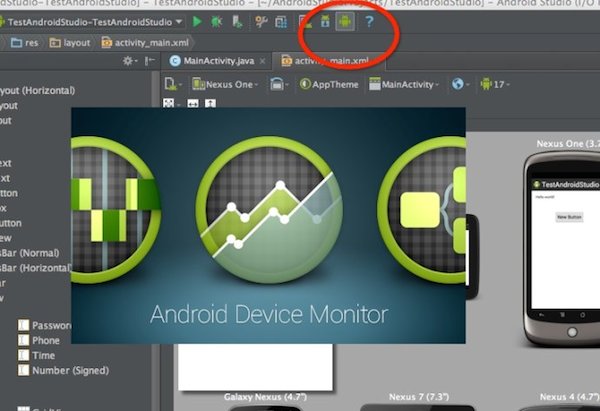The height and width of the screenshot is (411, 600).
Task: Open the SDK Manager toolbar icon
Action: (x=325, y=22)
